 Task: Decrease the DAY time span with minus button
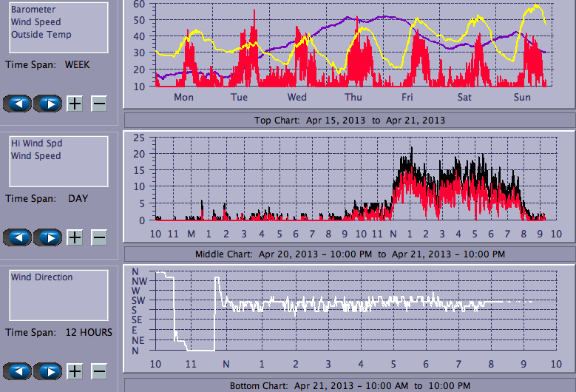click(99, 237)
